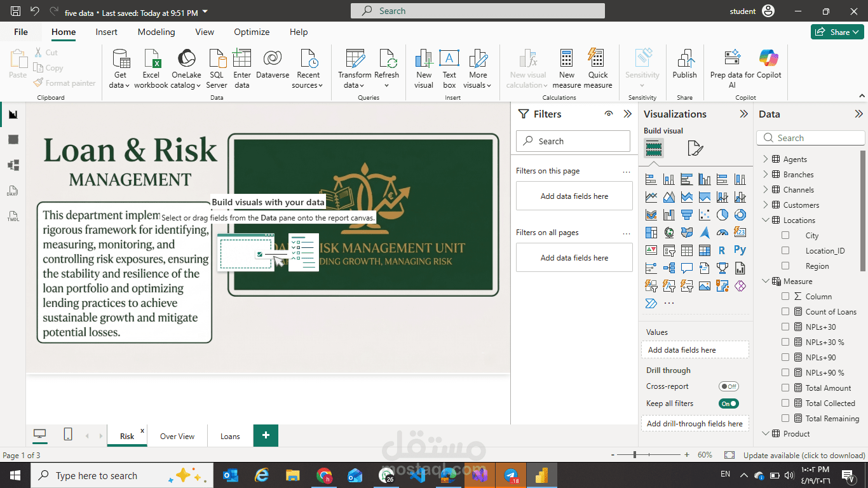Open TMDL view in left sidebar
The image size is (868, 488).
coord(13,216)
